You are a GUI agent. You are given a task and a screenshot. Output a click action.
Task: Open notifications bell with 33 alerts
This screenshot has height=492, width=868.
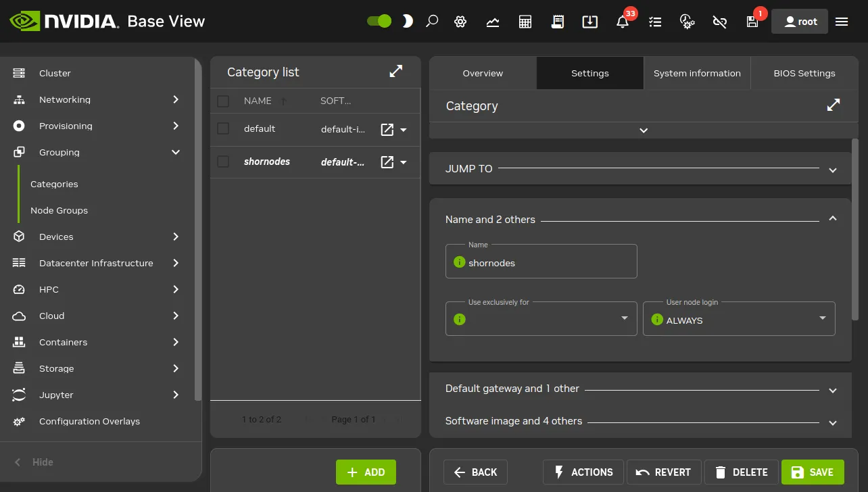tap(623, 22)
